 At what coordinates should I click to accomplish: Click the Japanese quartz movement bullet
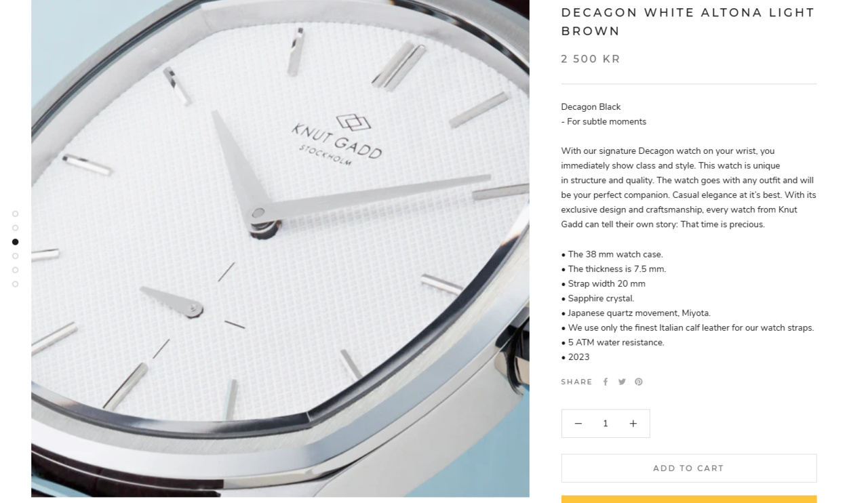tap(636, 313)
